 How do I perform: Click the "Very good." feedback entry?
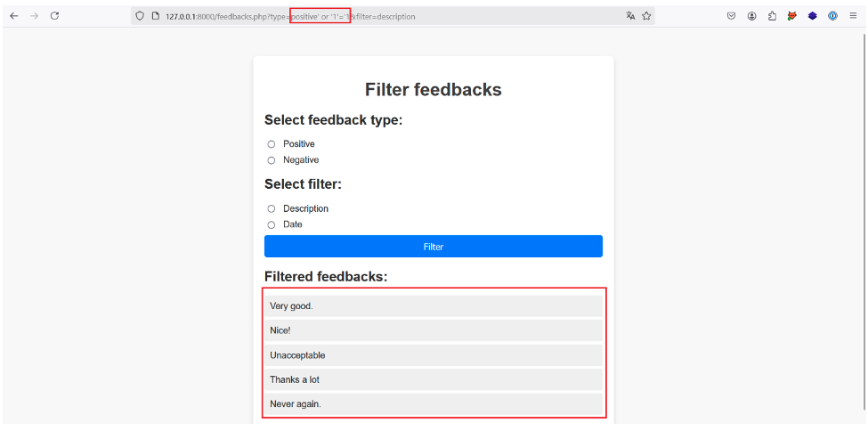pyautogui.click(x=434, y=306)
